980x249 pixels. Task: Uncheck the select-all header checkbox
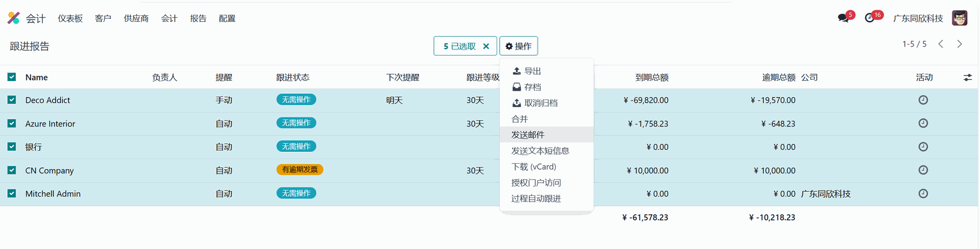pos(12,77)
